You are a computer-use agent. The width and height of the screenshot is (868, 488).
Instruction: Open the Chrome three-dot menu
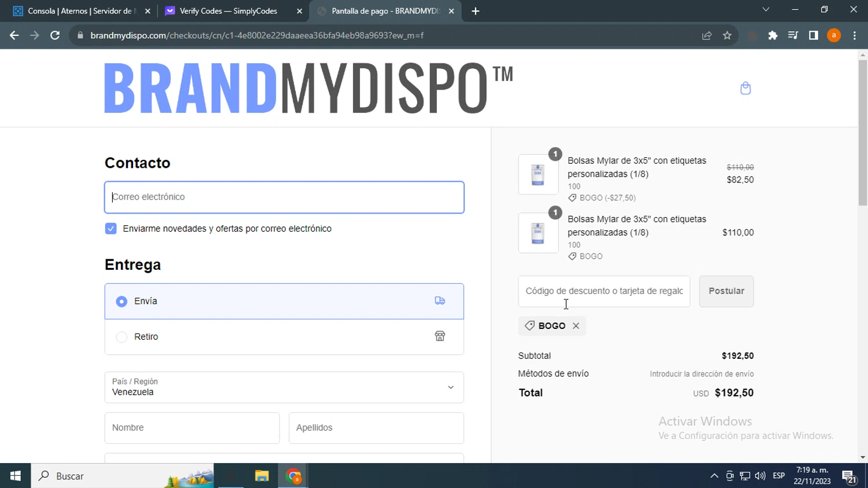pyautogui.click(x=855, y=35)
